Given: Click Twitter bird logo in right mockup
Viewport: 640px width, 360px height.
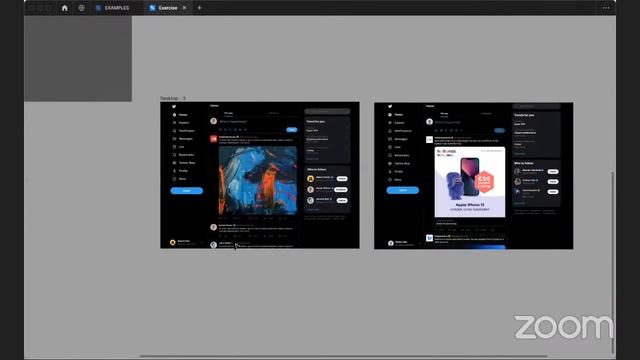Looking at the screenshot, I should (x=390, y=107).
